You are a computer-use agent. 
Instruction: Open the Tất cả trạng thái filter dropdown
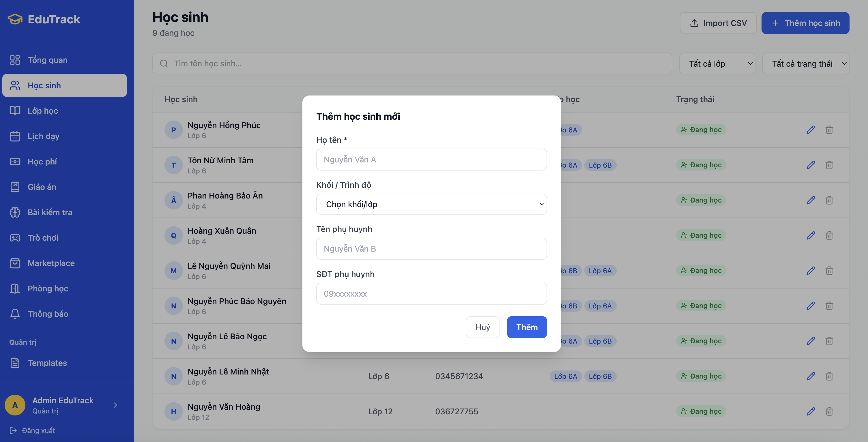pyautogui.click(x=805, y=64)
